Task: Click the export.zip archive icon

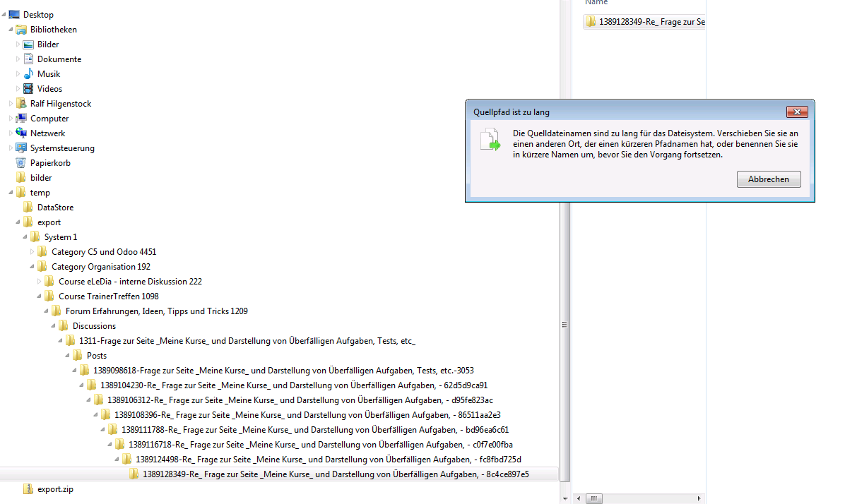Action: 28,489
